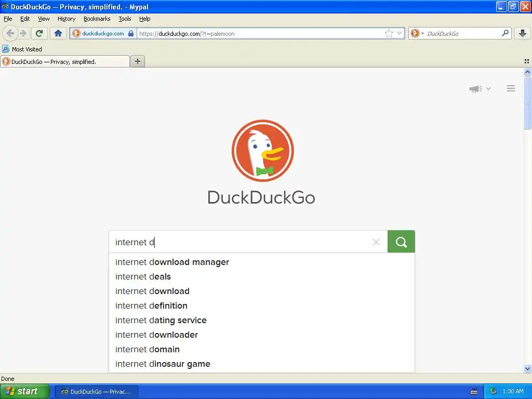Open the View menu

tap(44, 19)
